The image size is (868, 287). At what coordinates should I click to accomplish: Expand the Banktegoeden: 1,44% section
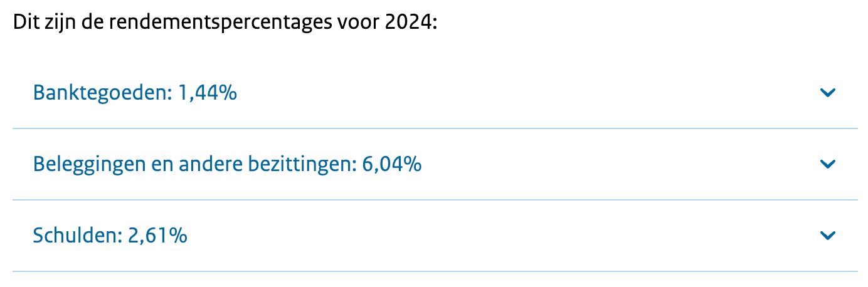[x=135, y=93]
